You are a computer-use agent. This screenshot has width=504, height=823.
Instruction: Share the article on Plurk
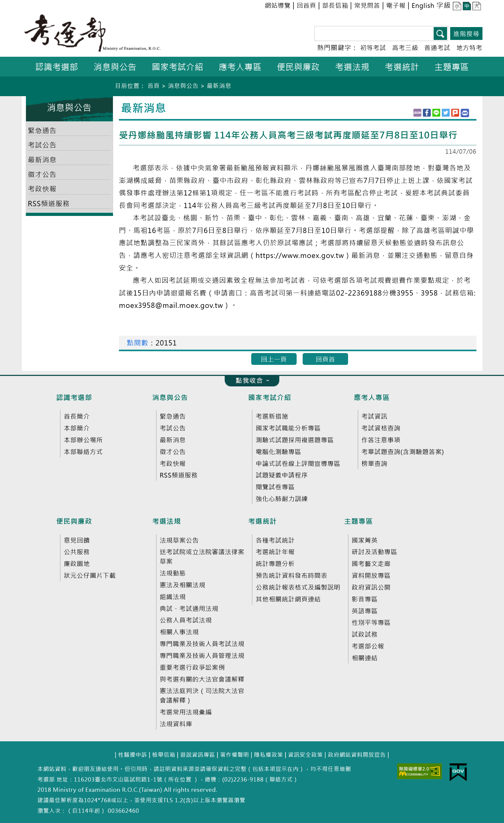[x=455, y=113]
